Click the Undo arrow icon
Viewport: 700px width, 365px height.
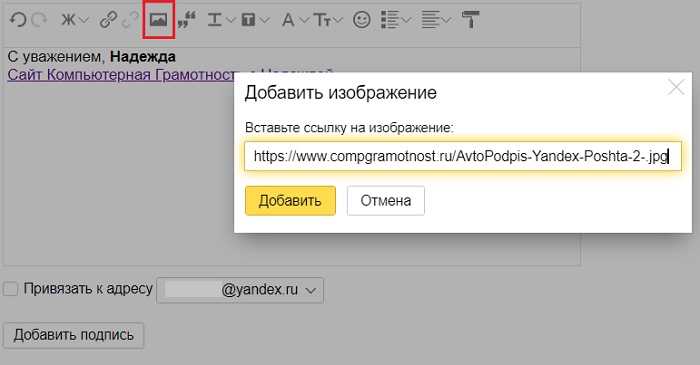pos(18,20)
